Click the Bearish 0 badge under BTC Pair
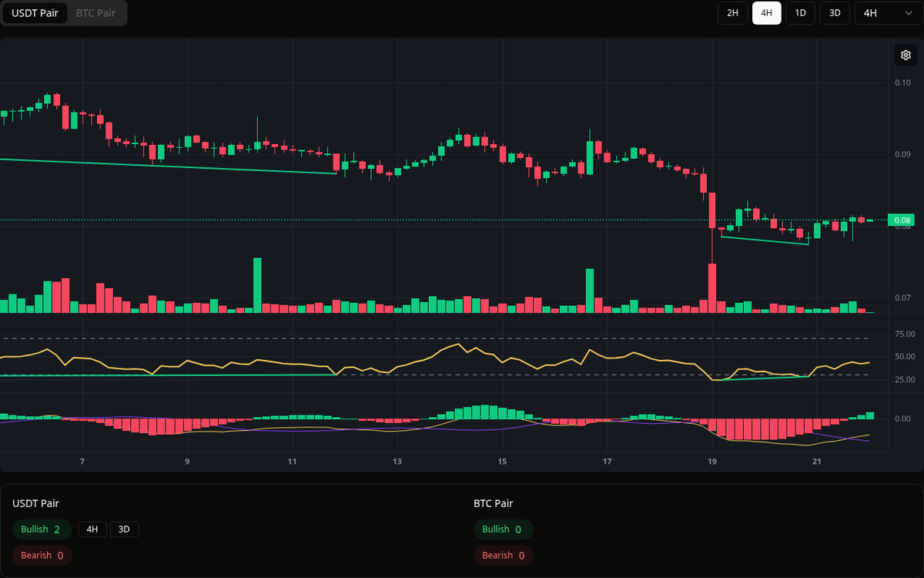924x578 pixels. (504, 555)
